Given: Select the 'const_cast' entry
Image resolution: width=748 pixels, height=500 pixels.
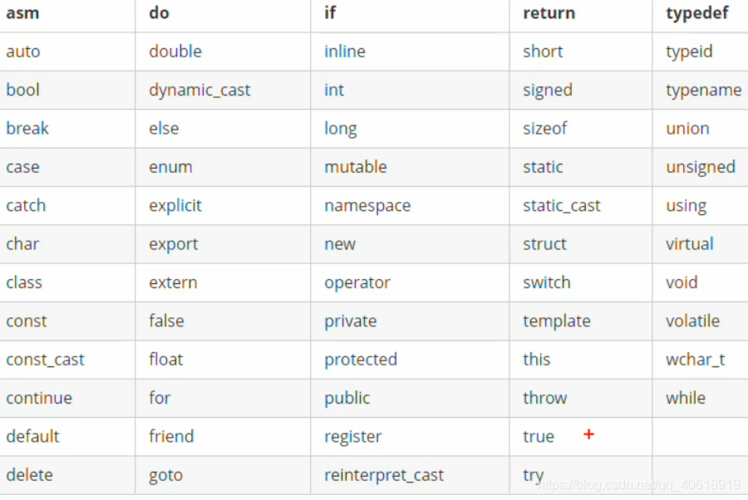Looking at the screenshot, I should (45, 360).
